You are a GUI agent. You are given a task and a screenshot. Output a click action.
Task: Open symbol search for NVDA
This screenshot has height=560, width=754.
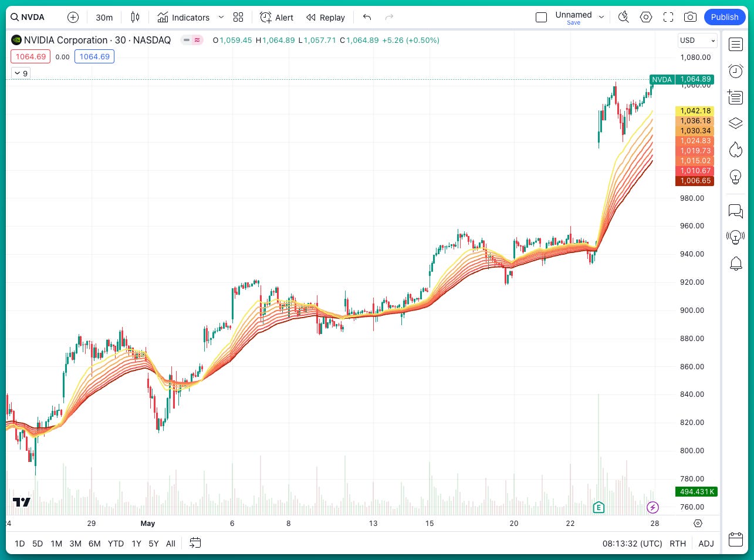pyautogui.click(x=28, y=17)
